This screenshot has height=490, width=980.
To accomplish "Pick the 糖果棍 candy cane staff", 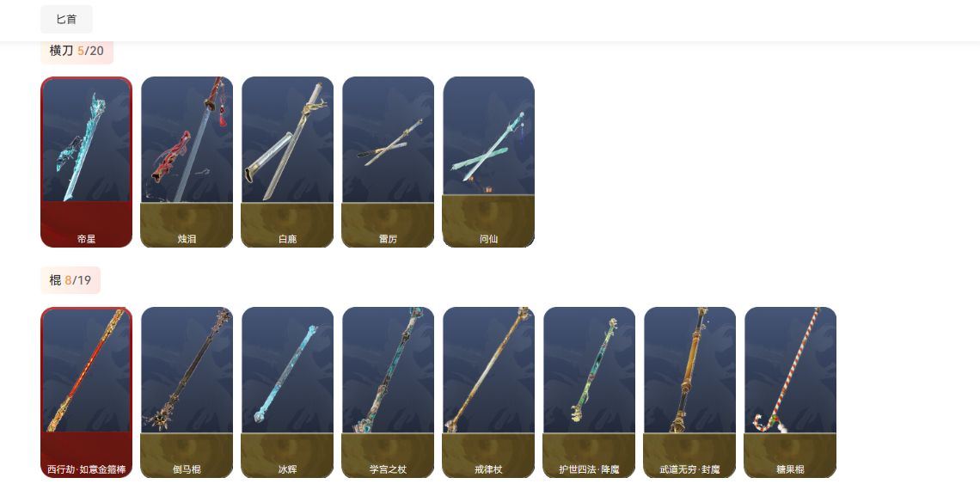I will (x=791, y=392).
